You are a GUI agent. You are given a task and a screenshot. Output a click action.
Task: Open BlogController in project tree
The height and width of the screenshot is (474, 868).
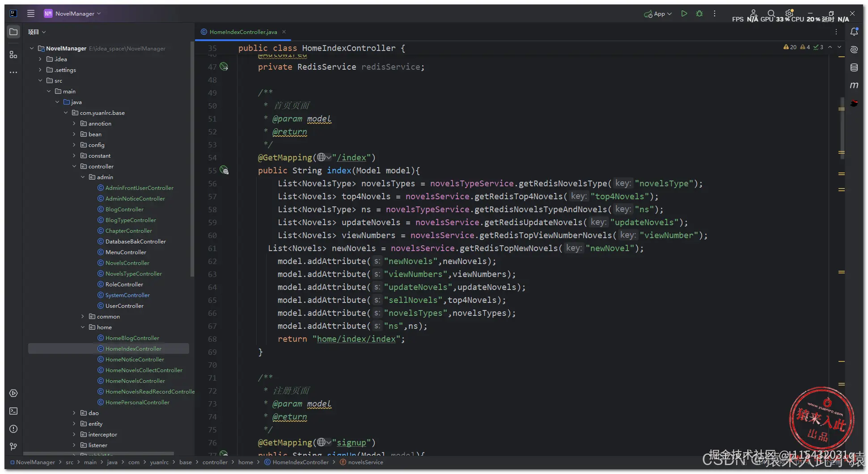(x=124, y=209)
